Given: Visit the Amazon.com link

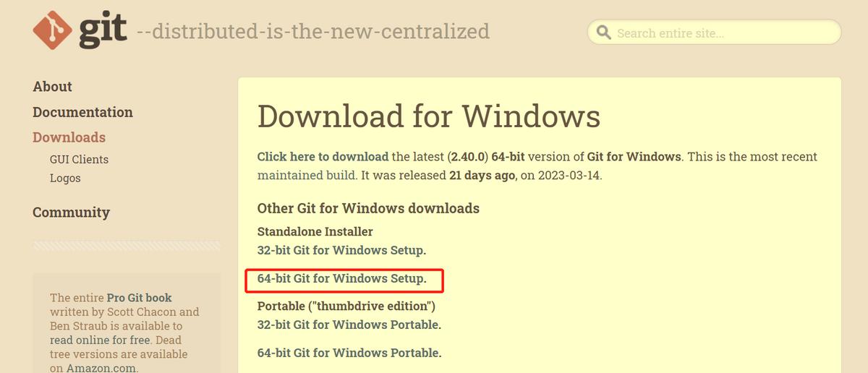Looking at the screenshot, I should point(101,368).
